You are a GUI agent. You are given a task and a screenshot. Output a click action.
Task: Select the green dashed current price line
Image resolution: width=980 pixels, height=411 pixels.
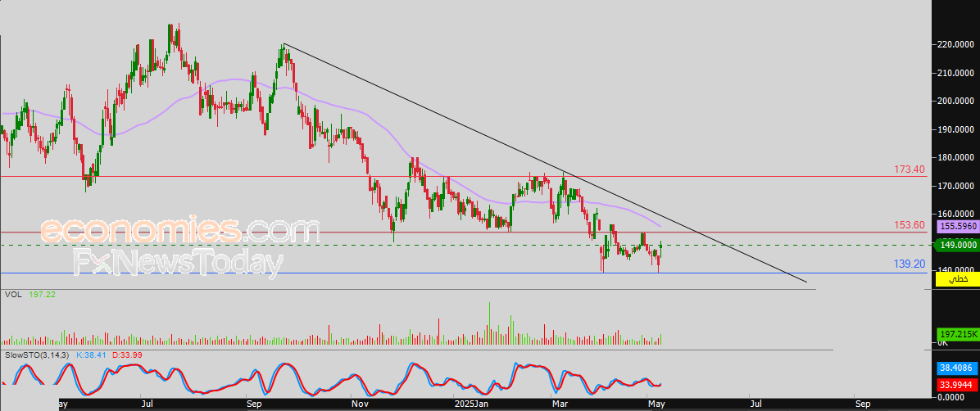465,246
